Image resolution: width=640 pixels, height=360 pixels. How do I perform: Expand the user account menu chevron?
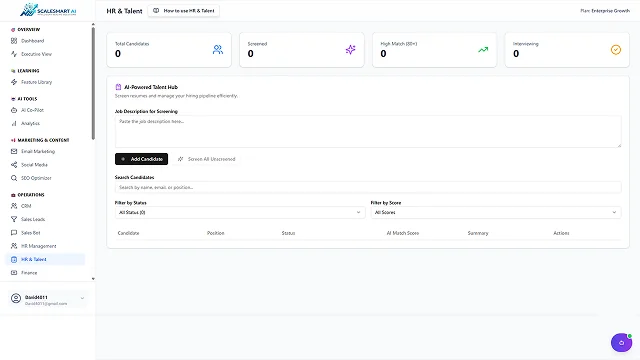pos(82,298)
